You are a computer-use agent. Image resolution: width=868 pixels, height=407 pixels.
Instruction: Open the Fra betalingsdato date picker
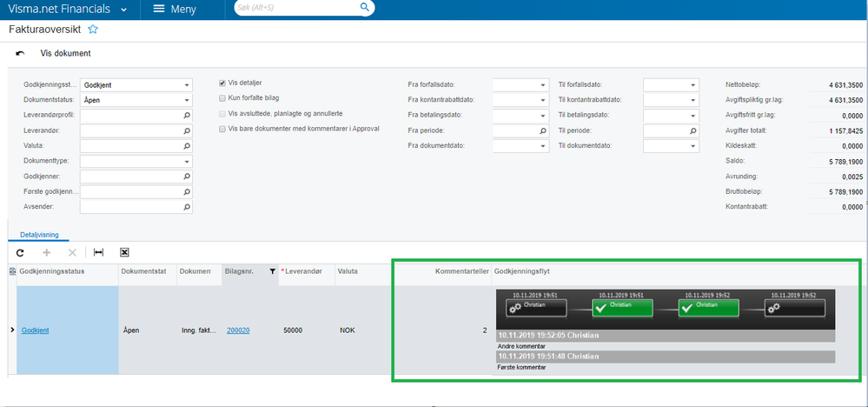click(x=542, y=116)
